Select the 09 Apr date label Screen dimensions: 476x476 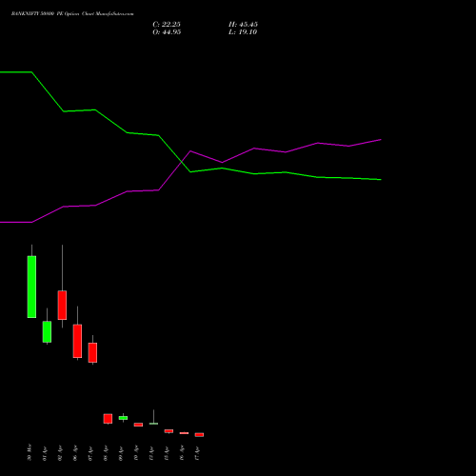click(x=121, y=453)
